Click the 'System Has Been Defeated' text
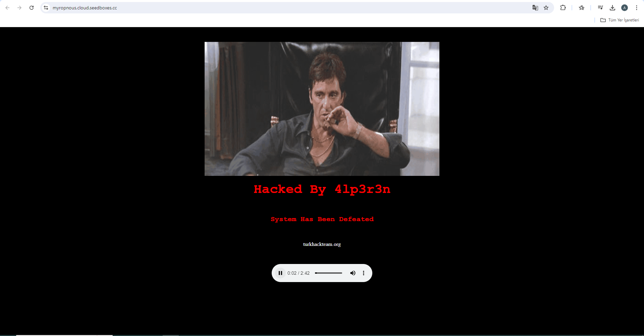 point(322,219)
